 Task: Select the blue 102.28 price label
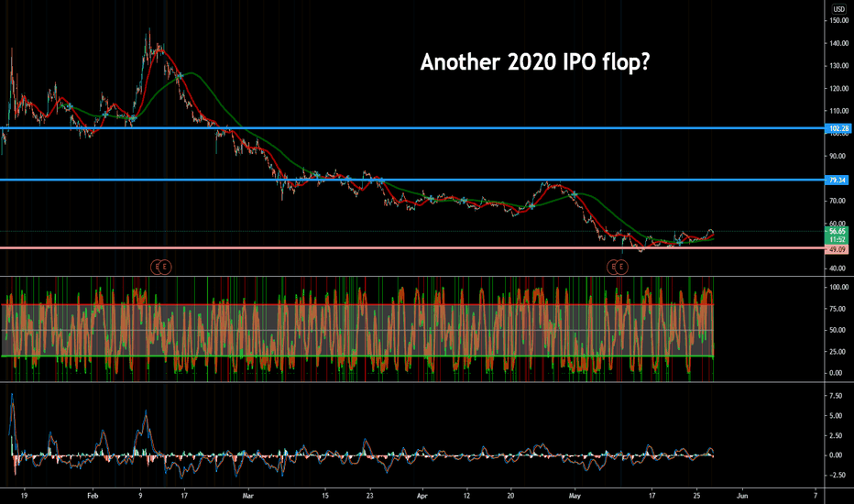point(838,128)
